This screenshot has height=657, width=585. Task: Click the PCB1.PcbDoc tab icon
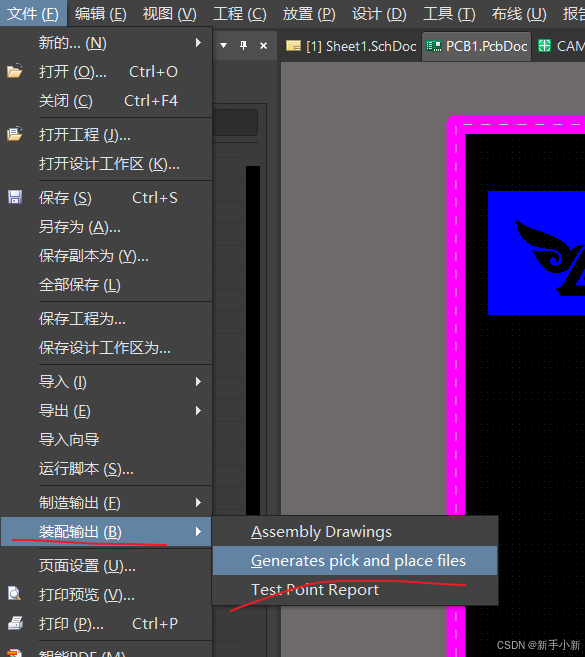pos(434,46)
